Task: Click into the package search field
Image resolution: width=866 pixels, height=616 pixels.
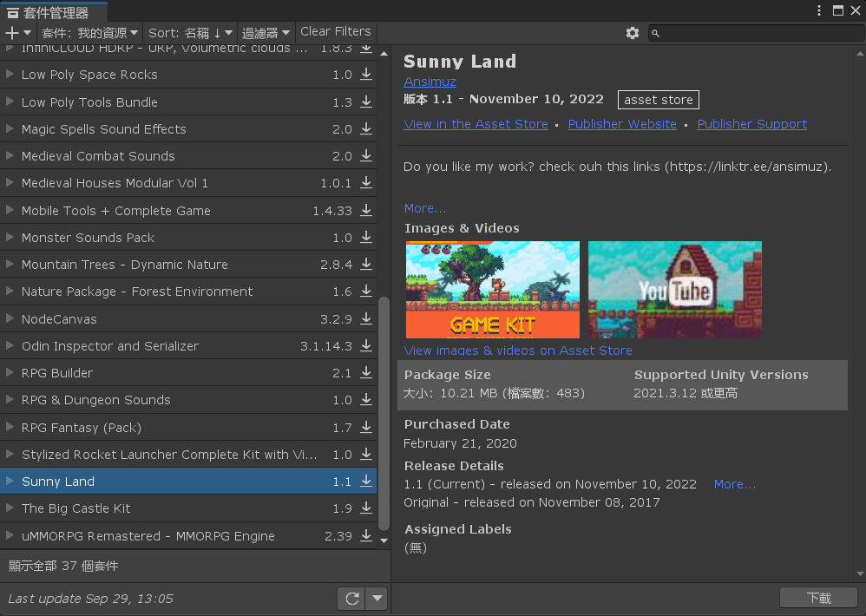Action: [x=757, y=33]
